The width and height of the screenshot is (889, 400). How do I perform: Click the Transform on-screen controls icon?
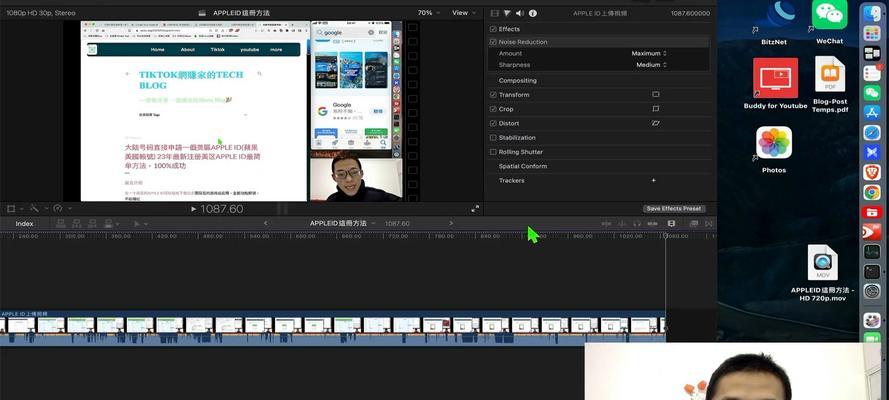[x=655, y=95]
